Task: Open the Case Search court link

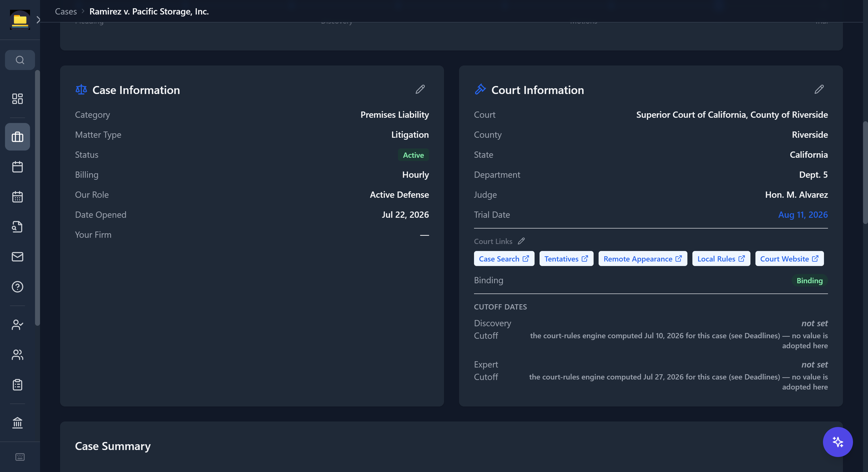Action: [504, 258]
